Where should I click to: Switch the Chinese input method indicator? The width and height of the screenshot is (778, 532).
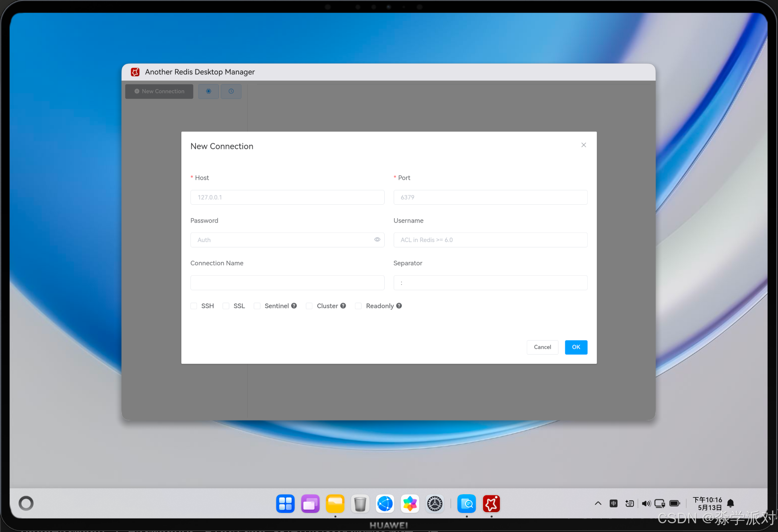pos(614,503)
